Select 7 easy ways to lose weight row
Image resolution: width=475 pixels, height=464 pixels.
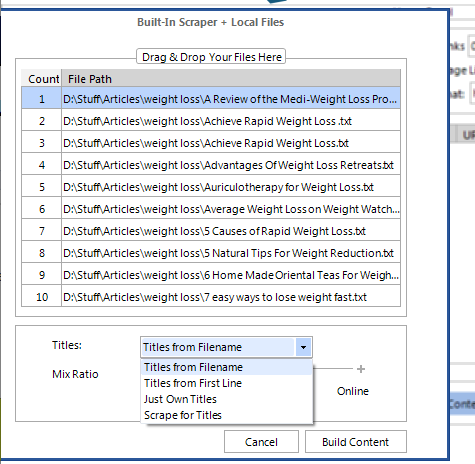pyautogui.click(x=211, y=297)
